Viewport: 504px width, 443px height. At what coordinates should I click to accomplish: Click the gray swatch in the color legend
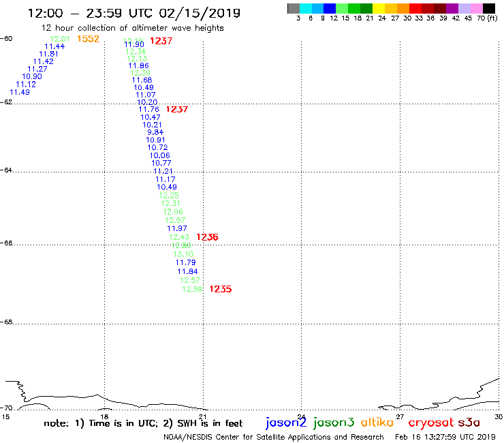click(294, 8)
